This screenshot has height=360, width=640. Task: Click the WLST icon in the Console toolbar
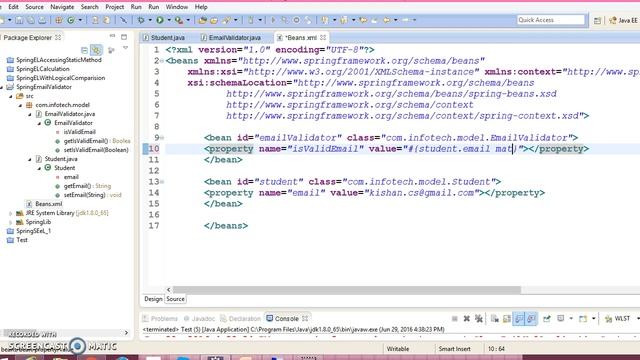pos(609,319)
